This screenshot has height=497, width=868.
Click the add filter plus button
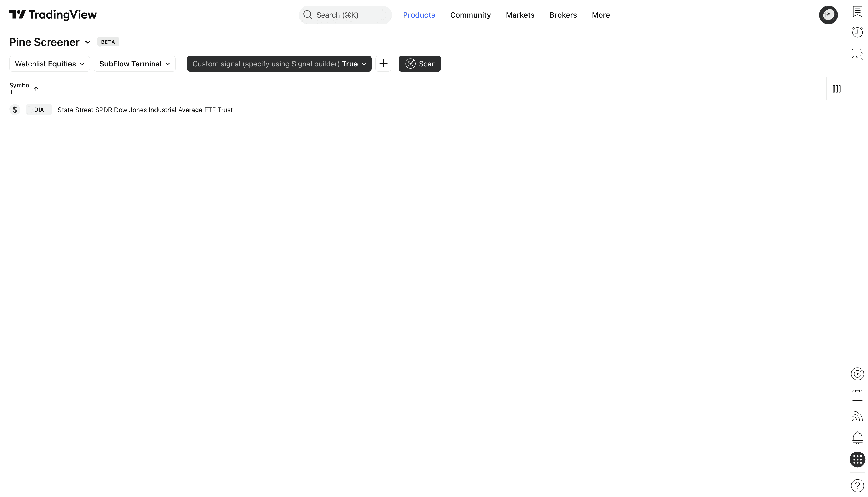[383, 64]
